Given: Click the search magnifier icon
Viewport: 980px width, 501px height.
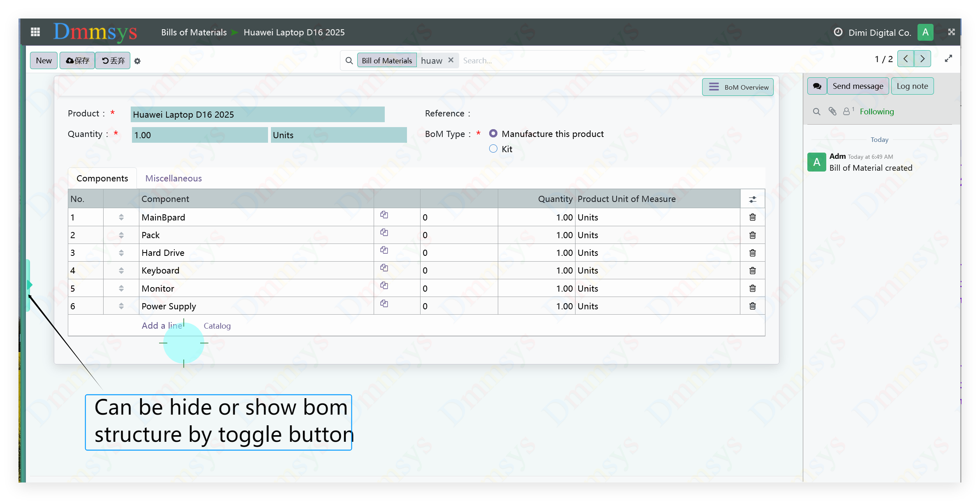Looking at the screenshot, I should tap(349, 60).
